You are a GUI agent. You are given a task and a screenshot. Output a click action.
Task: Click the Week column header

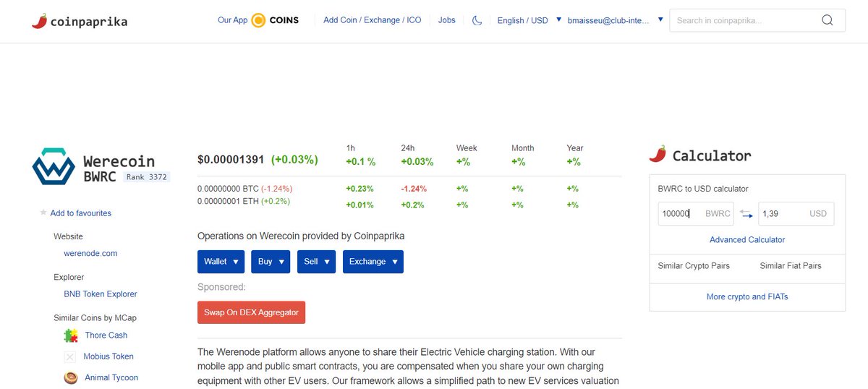(x=467, y=148)
